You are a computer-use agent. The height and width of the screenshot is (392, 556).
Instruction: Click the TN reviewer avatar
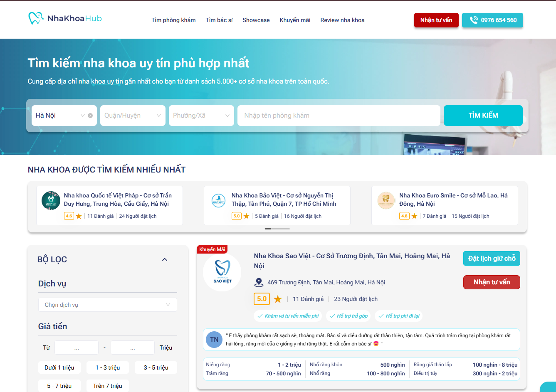(214, 340)
